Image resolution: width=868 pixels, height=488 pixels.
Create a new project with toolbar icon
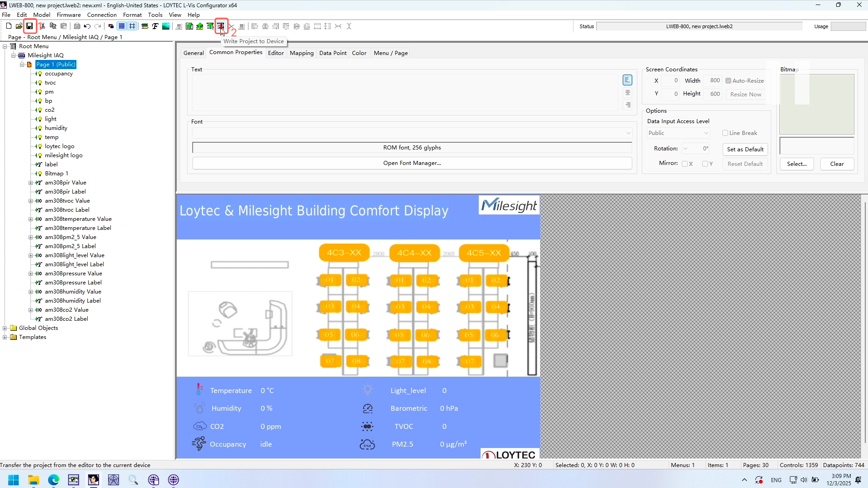9,26
